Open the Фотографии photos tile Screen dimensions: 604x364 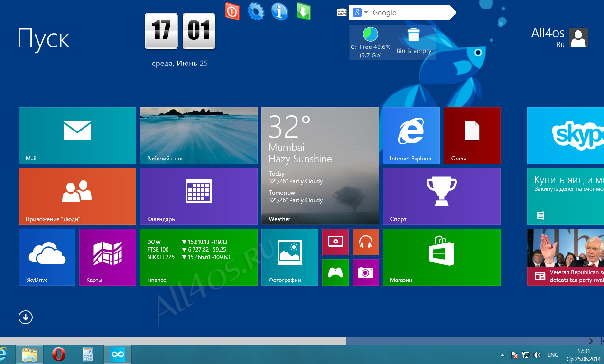(x=290, y=257)
